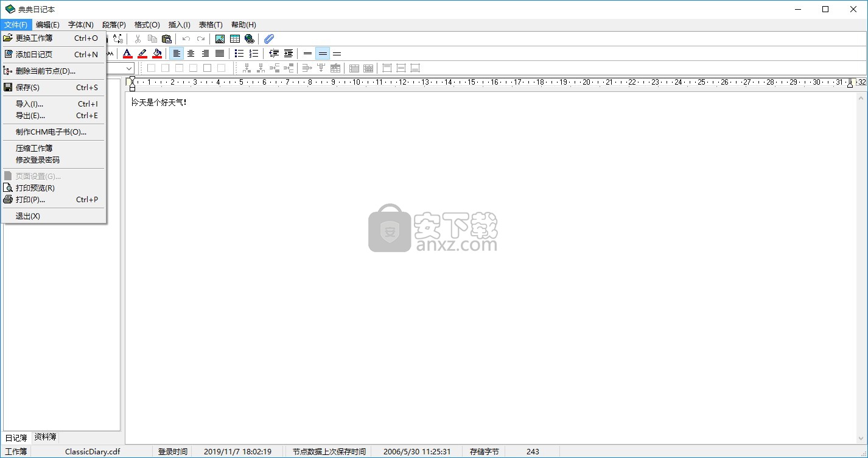Switch to the 日记簿 tab
The width and height of the screenshot is (868, 458).
[x=16, y=438]
